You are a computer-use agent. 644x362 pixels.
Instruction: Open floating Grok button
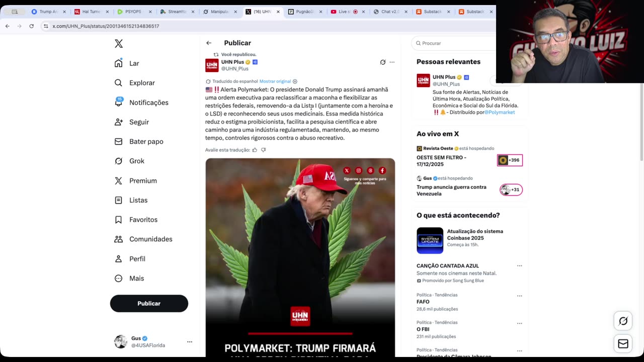click(x=623, y=321)
